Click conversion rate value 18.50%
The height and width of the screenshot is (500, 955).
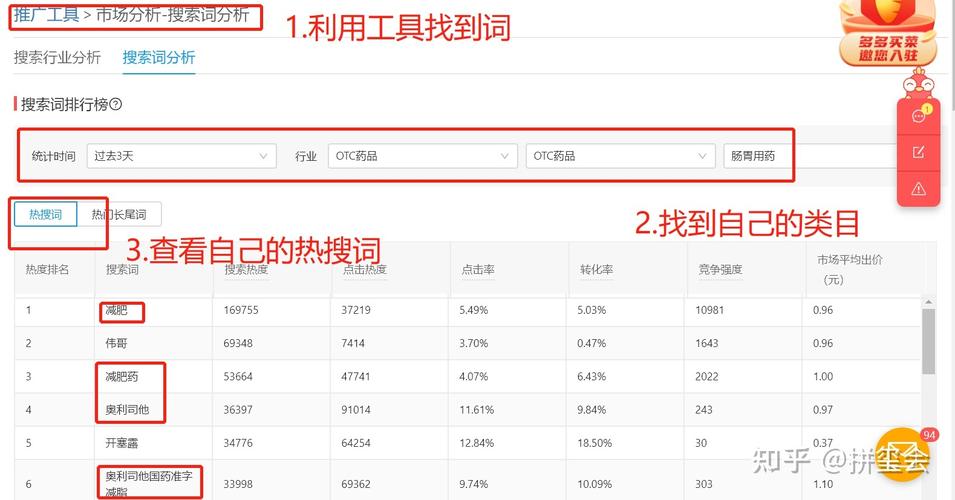pos(594,443)
